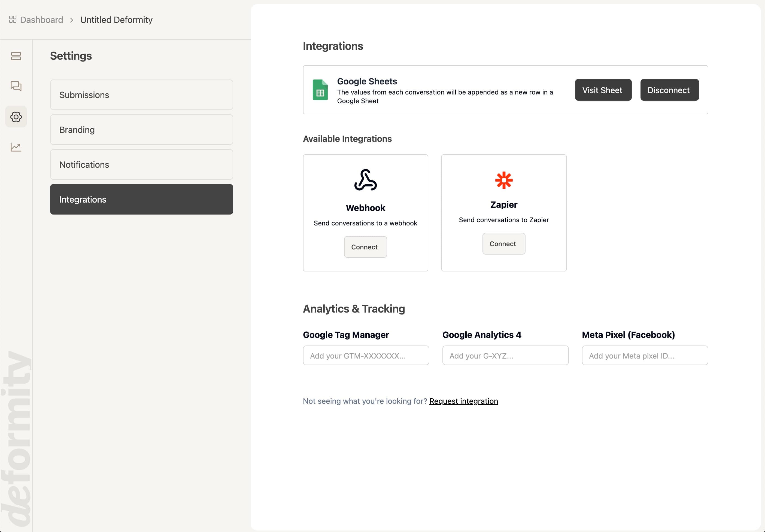Open the conversations chat icon in sidebar
The width and height of the screenshot is (765, 532).
point(16,86)
